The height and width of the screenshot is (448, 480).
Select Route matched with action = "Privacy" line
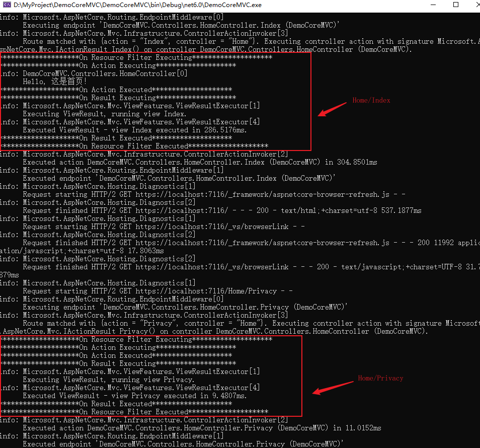tap(251, 323)
